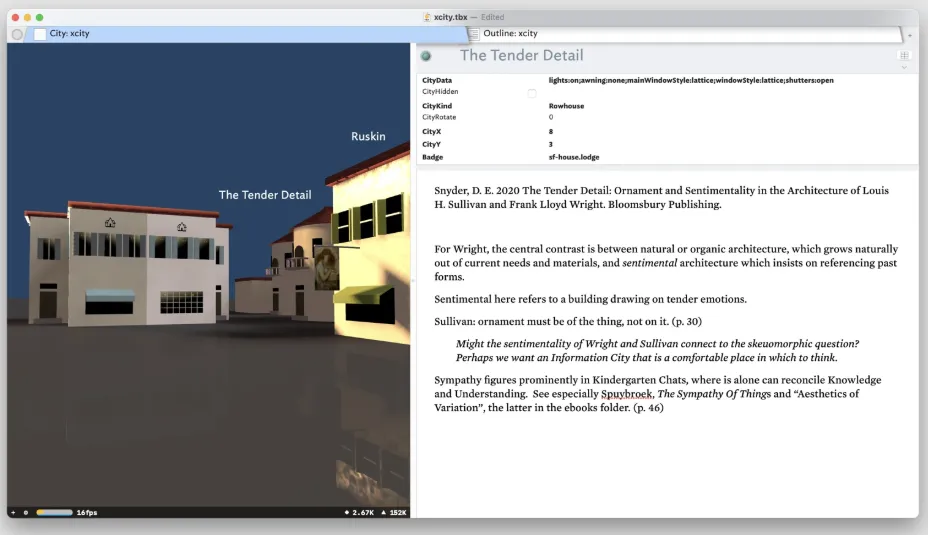The width and height of the screenshot is (928, 535).
Task: Click the CityRotate value 0
Action: (x=550, y=117)
